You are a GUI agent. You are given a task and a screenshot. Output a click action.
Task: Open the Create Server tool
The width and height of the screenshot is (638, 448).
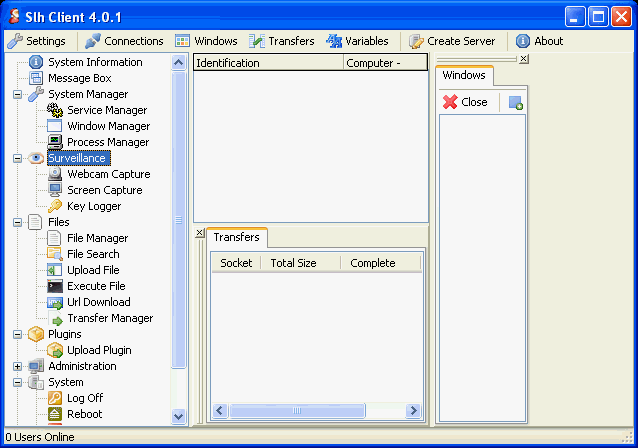pyautogui.click(x=451, y=41)
